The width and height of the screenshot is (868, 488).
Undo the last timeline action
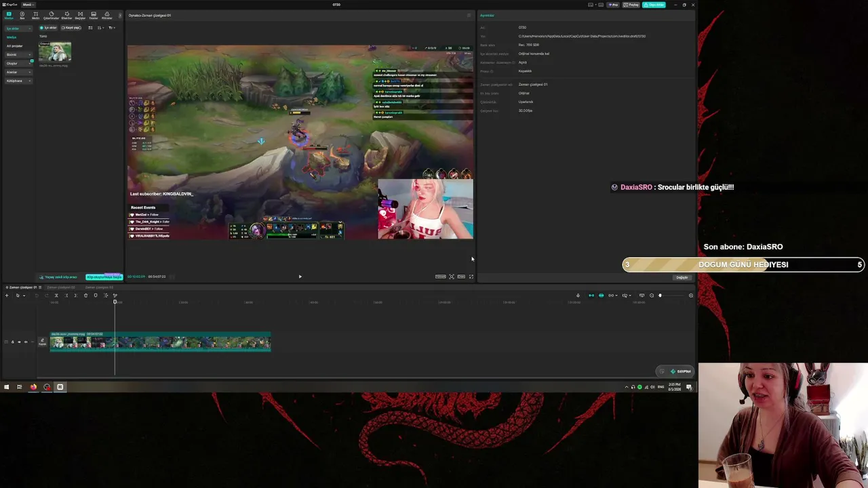point(37,296)
